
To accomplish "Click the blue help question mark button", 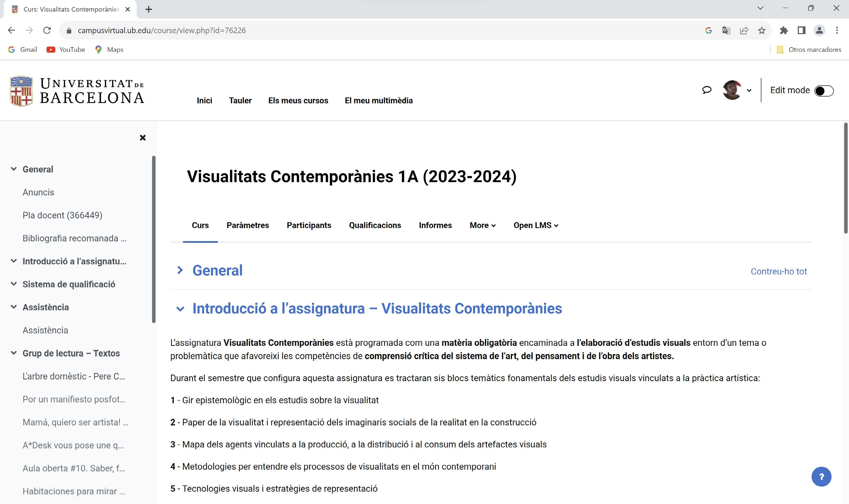I will tap(821, 476).
